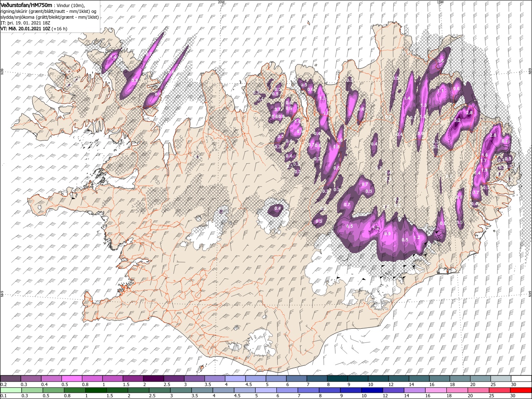This screenshot has height=399, width=532.
Task: Pick upper legend dark purple swatch between 2 and 2.5
Action: tap(153, 379)
